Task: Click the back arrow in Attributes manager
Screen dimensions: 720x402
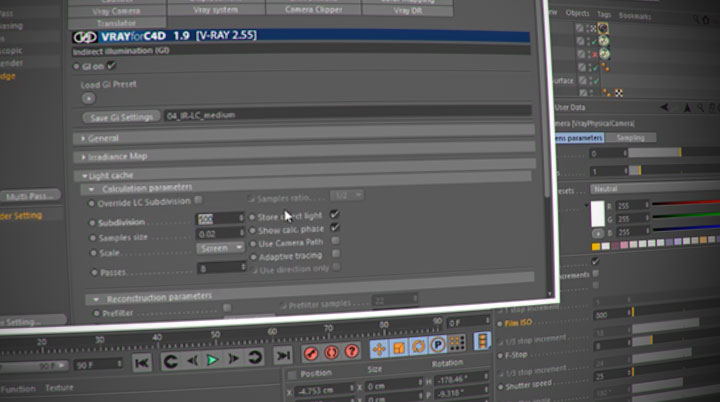Action: [664, 108]
